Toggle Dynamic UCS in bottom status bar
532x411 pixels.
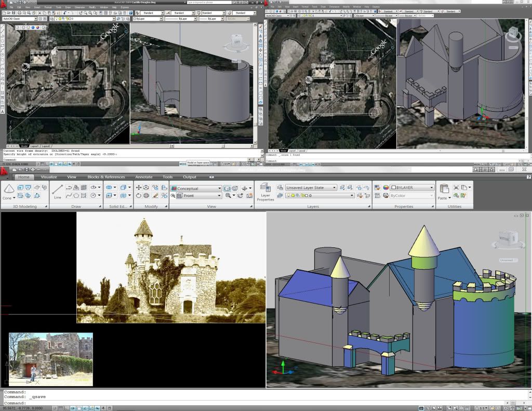91,408
